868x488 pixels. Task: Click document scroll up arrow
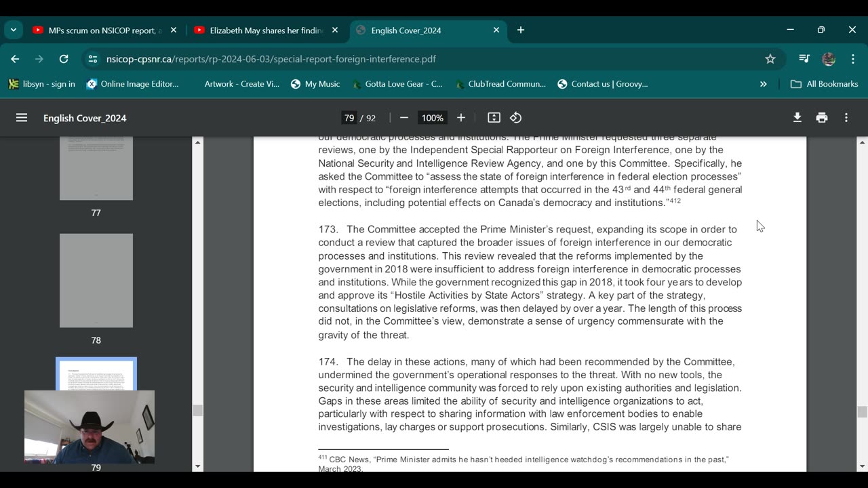[x=862, y=142]
